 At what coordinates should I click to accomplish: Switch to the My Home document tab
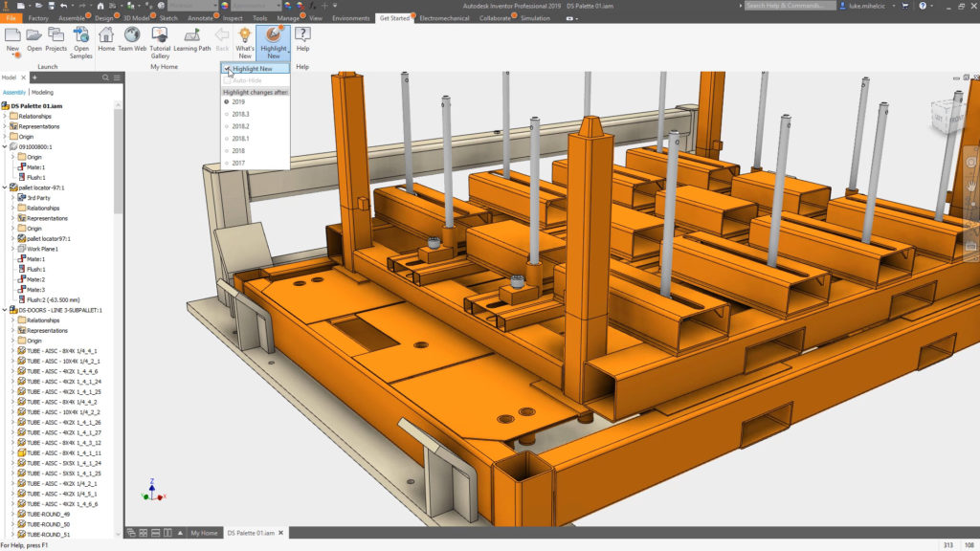pyautogui.click(x=203, y=533)
